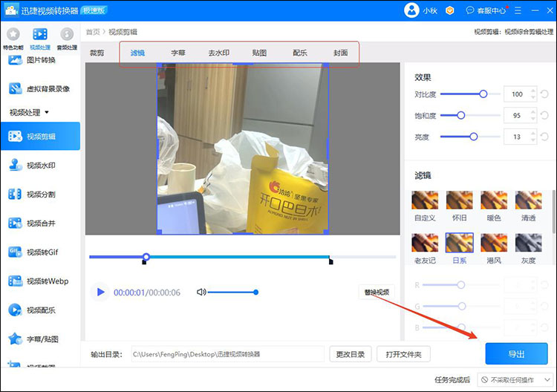The height and width of the screenshot is (392, 557).
Task: Adjust the 饱和度 slider handle
Action: pos(460,115)
